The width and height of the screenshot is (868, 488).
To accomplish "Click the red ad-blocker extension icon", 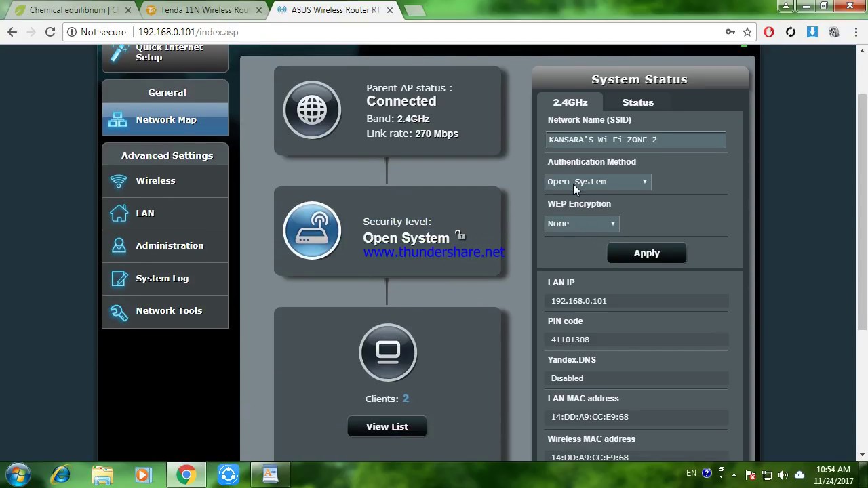I will 769,32.
